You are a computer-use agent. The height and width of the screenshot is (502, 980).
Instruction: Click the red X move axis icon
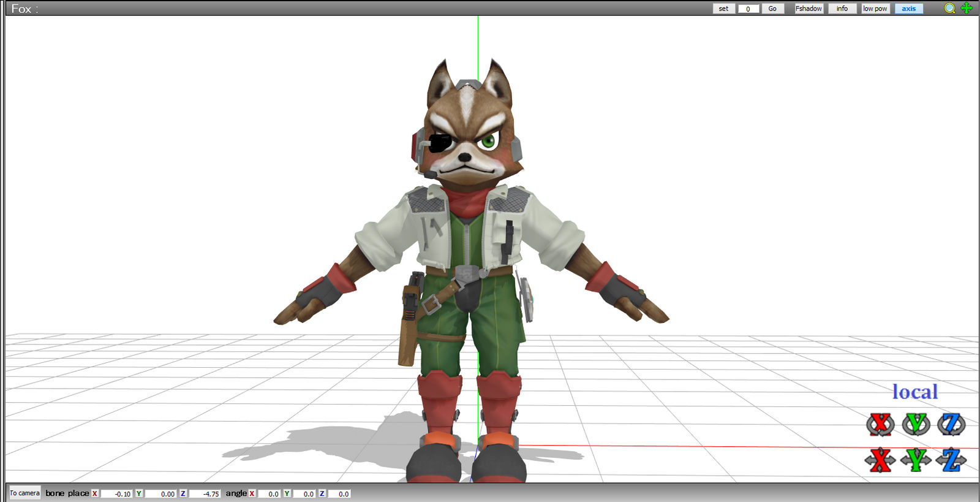tap(880, 460)
